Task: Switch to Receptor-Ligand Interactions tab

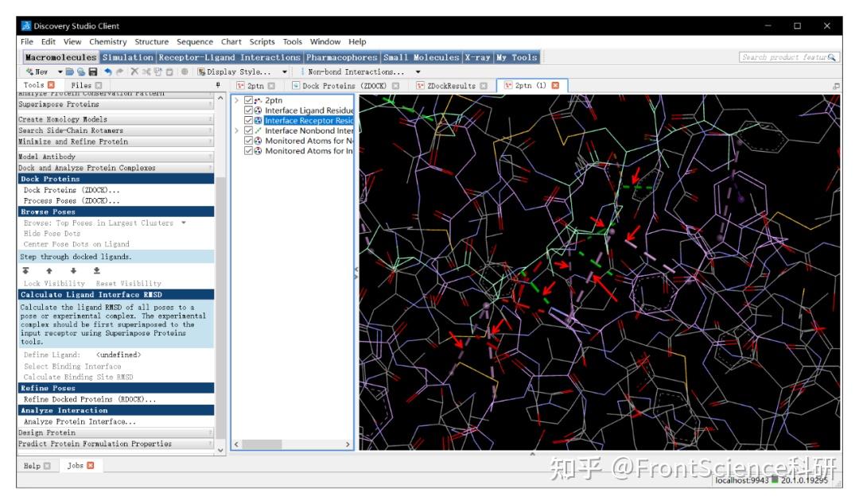Action: tap(230, 57)
